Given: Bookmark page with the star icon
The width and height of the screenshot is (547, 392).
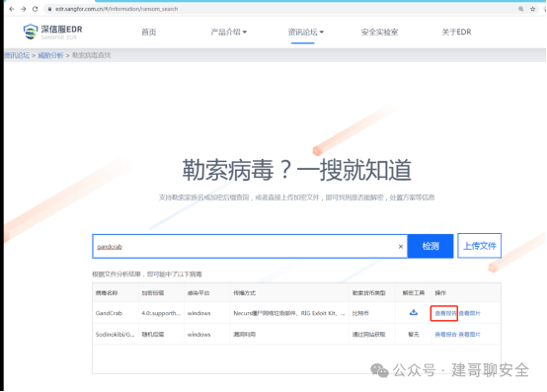Looking at the screenshot, I should coord(533,9).
